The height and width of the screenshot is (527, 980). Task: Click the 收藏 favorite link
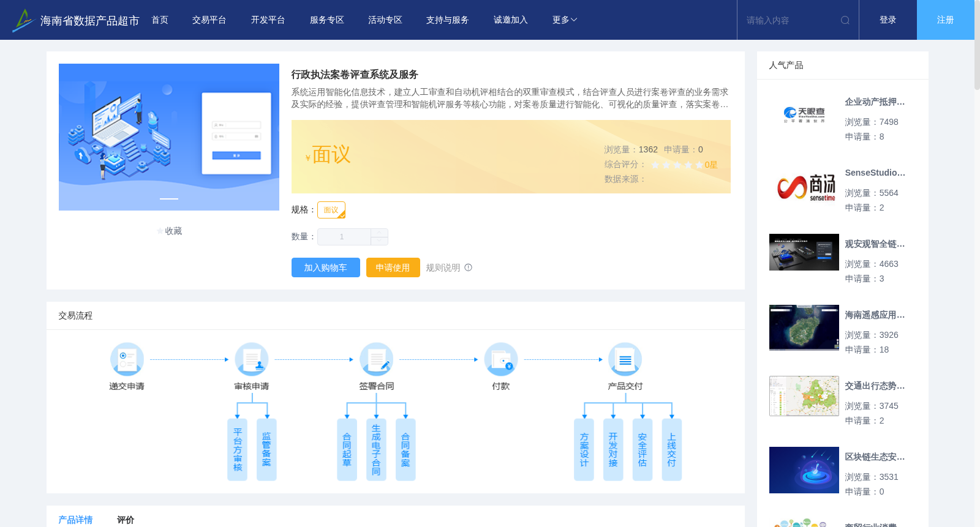point(173,231)
